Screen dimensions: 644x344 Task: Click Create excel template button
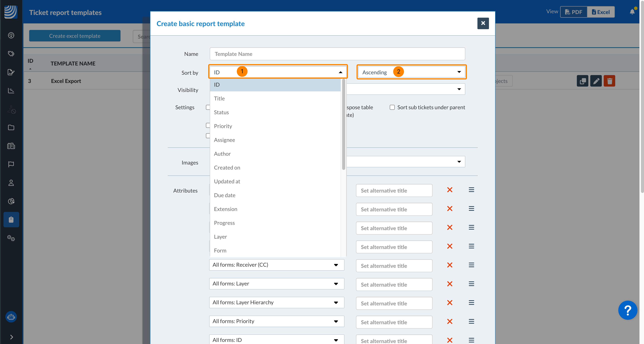tap(75, 36)
